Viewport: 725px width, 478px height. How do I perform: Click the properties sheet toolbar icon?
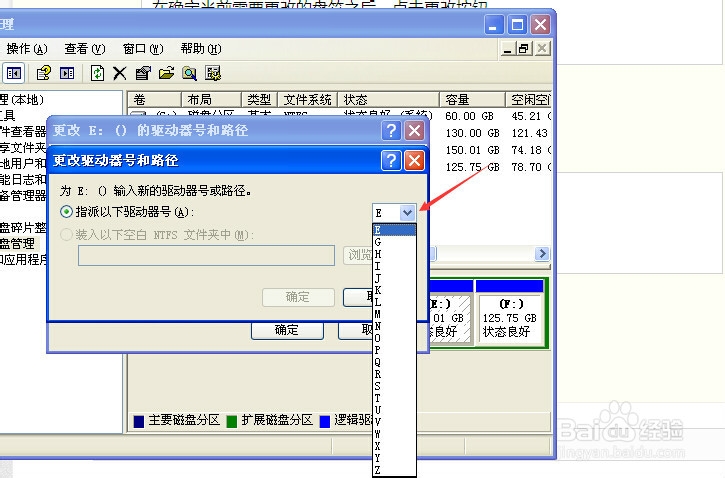(143, 73)
